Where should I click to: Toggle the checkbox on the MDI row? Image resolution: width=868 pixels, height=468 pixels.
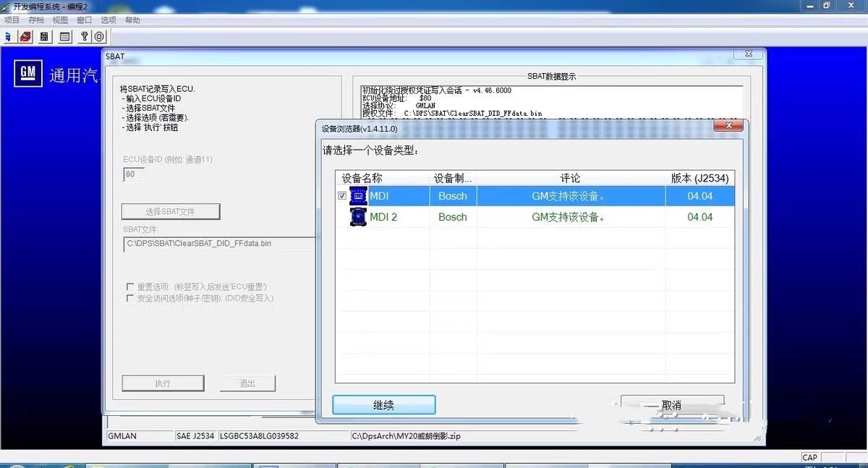[x=342, y=196]
